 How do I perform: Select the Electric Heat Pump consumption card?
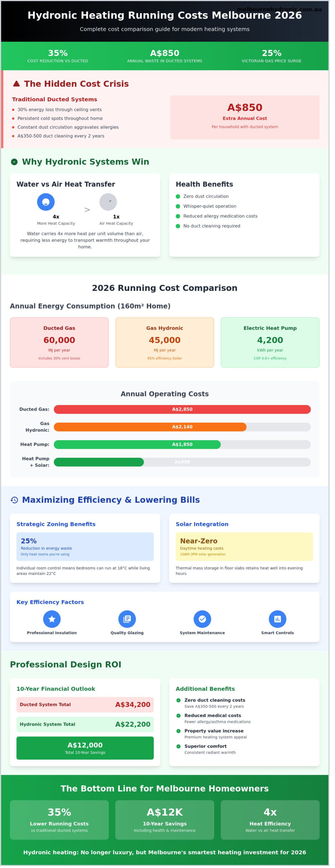click(x=270, y=342)
